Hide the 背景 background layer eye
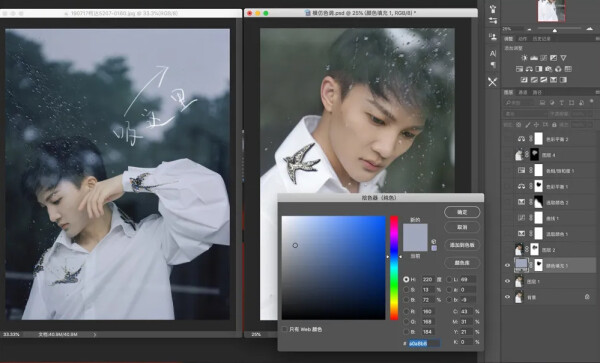Screen dimensions: 600x363 (507, 297)
